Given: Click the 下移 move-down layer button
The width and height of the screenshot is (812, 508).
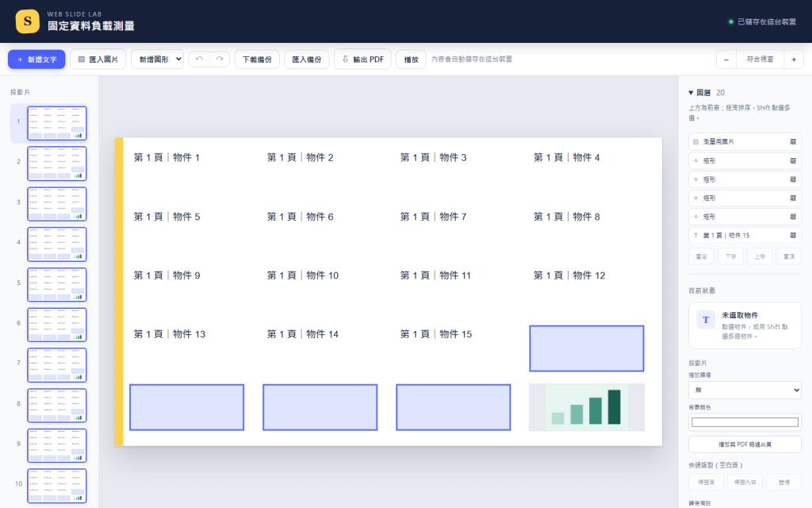Looking at the screenshot, I should click(x=730, y=256).
